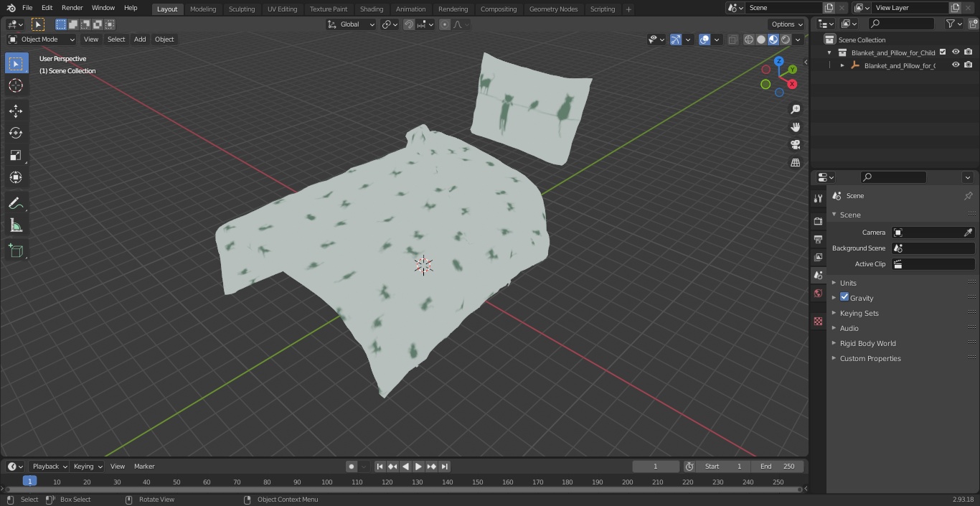Click the zoom magnifier viewport icon
The width and height of the screenshot is (980, 506).
(795, 109)
